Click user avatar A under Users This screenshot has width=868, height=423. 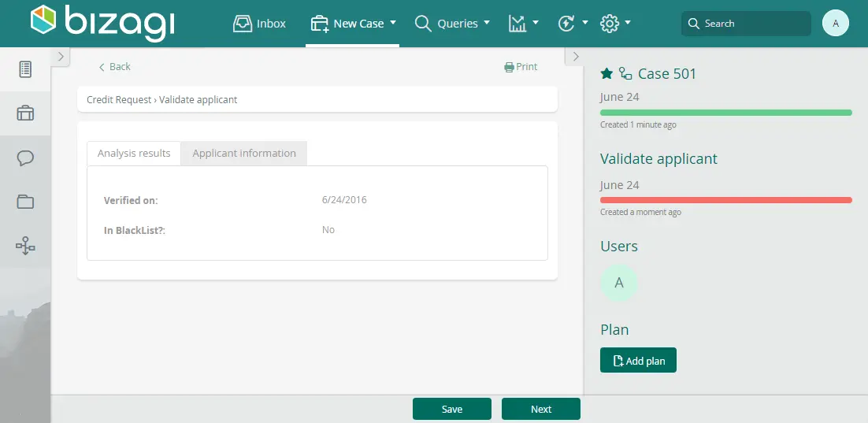[619, 283]
